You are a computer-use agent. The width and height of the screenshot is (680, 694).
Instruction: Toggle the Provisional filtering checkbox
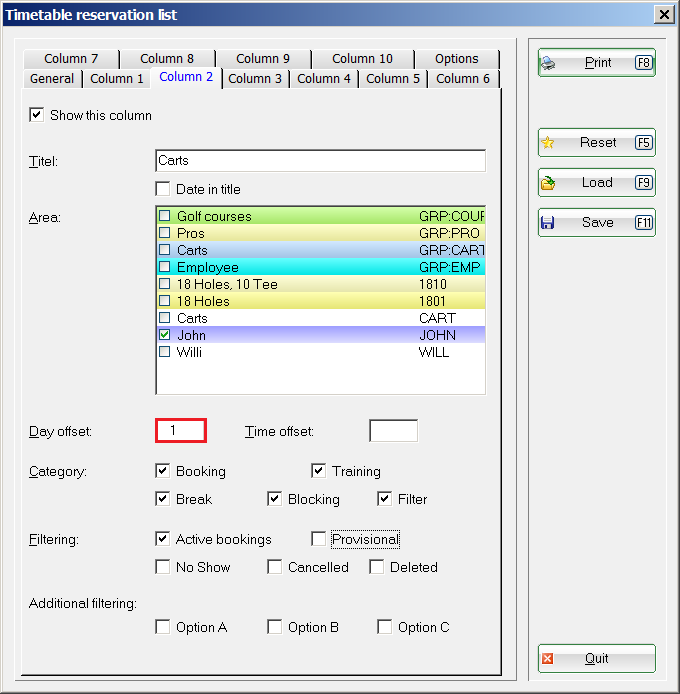(x=319, y=539)
